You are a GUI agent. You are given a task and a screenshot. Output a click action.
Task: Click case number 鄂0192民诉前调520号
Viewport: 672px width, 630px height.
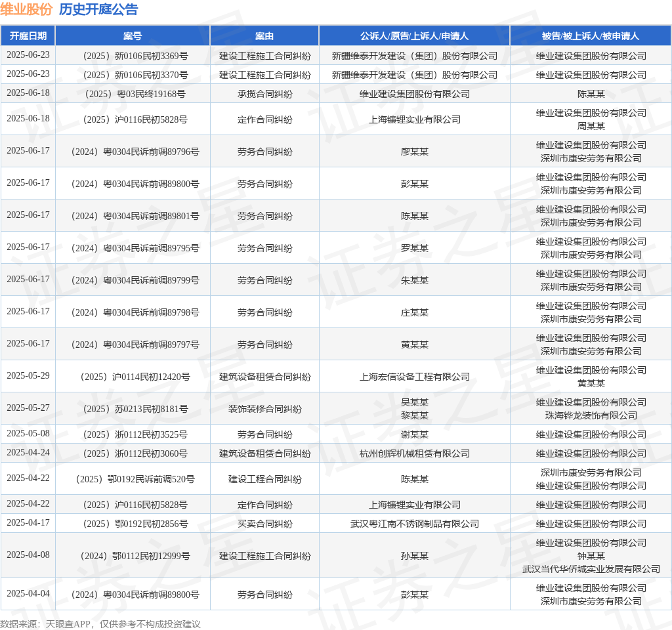(x=135, y=479)
